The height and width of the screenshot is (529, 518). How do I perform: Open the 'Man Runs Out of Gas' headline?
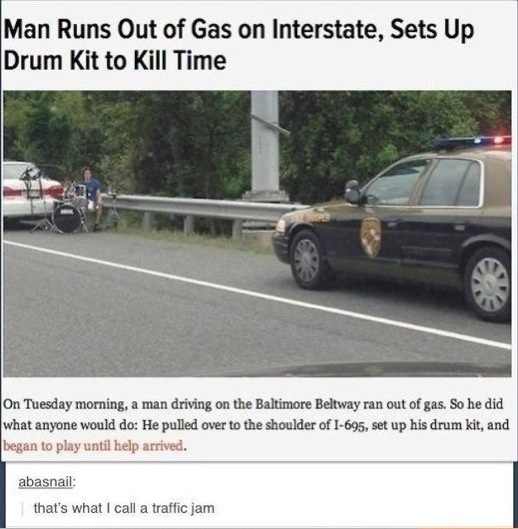(x=239, y=45)
